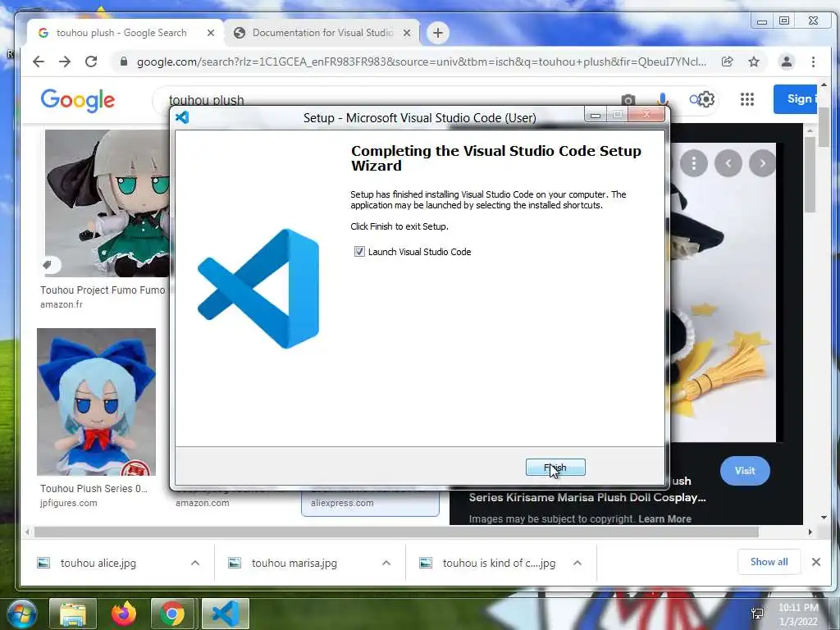Click the VS Code setup taskbar icon

pyautogui.click(x=226, y=614)
